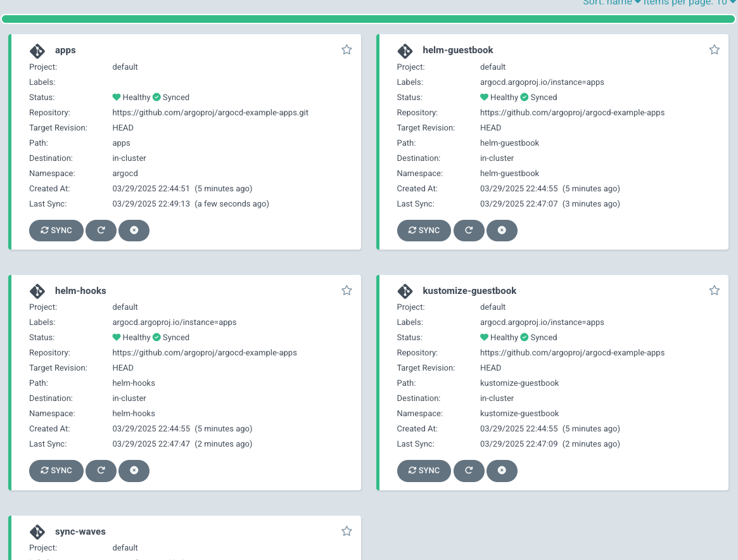Click the git icon beside apps title
Screen dimensions: 738x560
tap(37, 50)
